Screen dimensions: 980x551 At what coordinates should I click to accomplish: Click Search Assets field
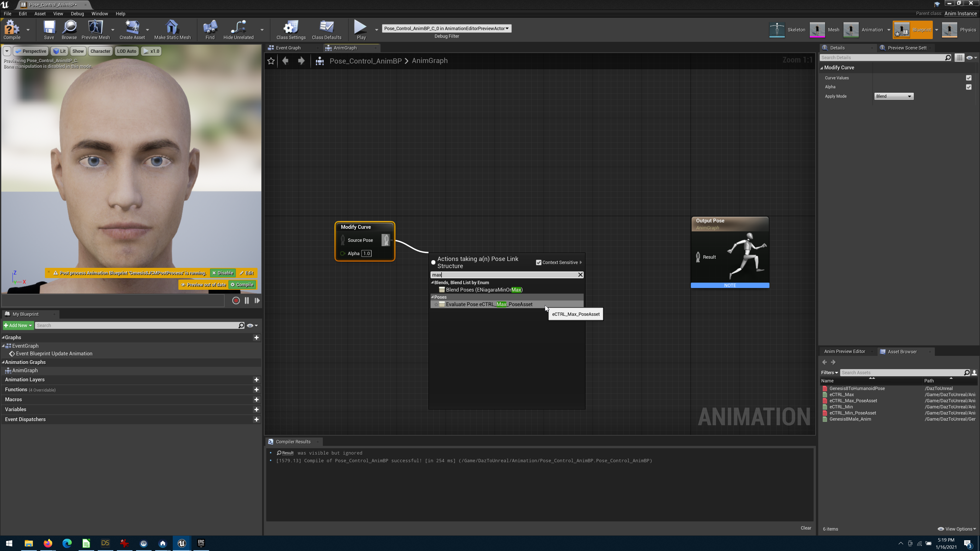pos(902,373)
